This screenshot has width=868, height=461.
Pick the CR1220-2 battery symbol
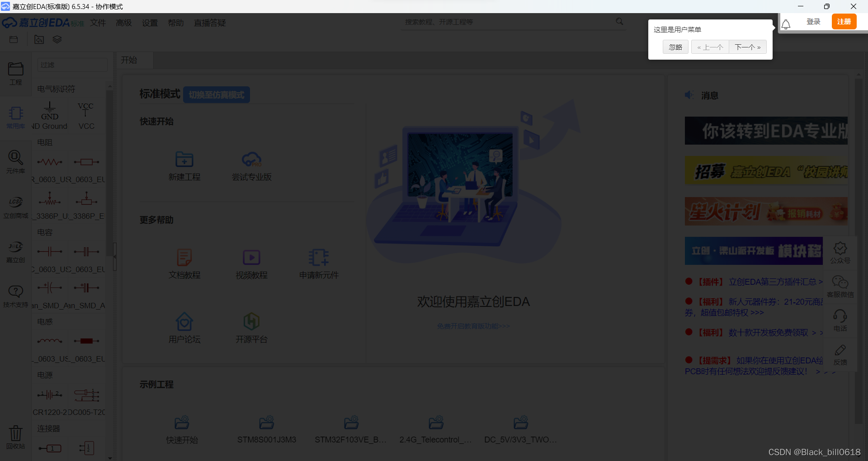coord(50,402)
